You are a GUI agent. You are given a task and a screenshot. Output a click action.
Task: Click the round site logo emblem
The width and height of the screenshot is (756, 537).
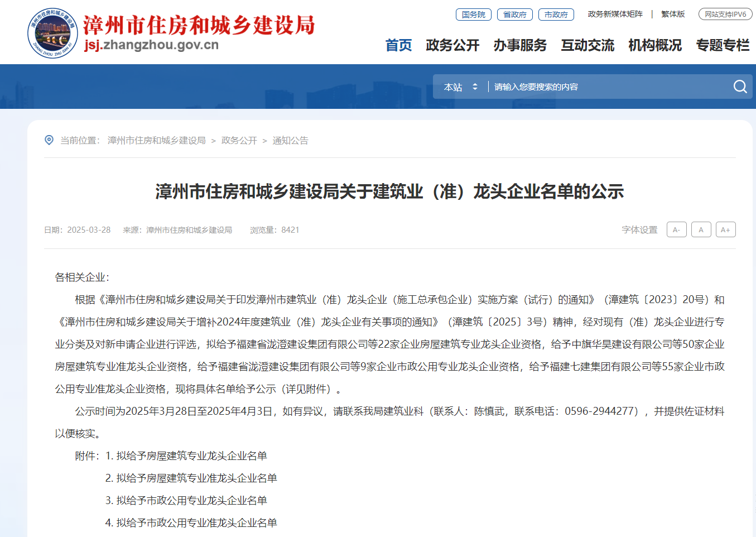(52, 33)
